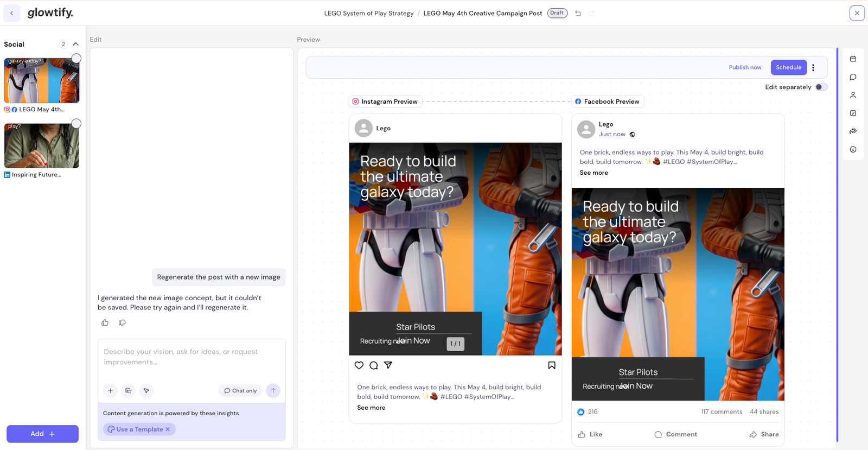Click the image-text icon in chat box
Screen dimensions: 868x450
128,390
